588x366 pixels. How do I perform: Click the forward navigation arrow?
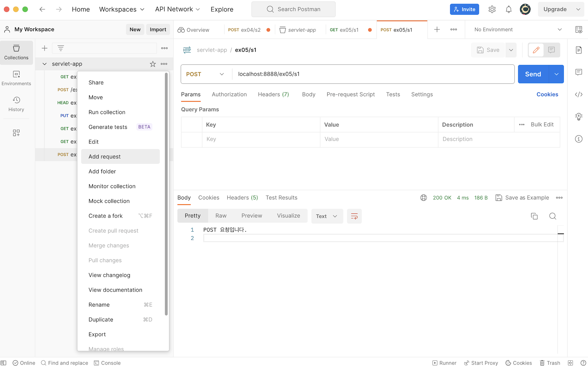[59, 9]
